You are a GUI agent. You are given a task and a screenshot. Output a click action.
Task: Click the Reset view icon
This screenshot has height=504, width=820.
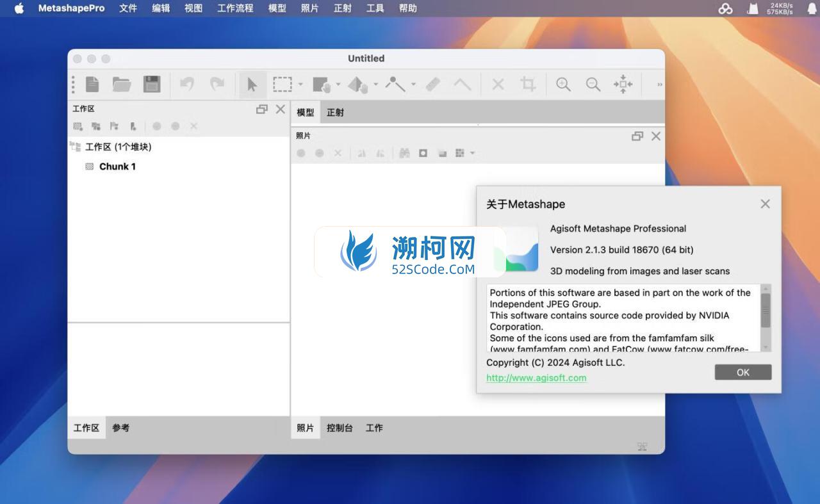point(623,84)
